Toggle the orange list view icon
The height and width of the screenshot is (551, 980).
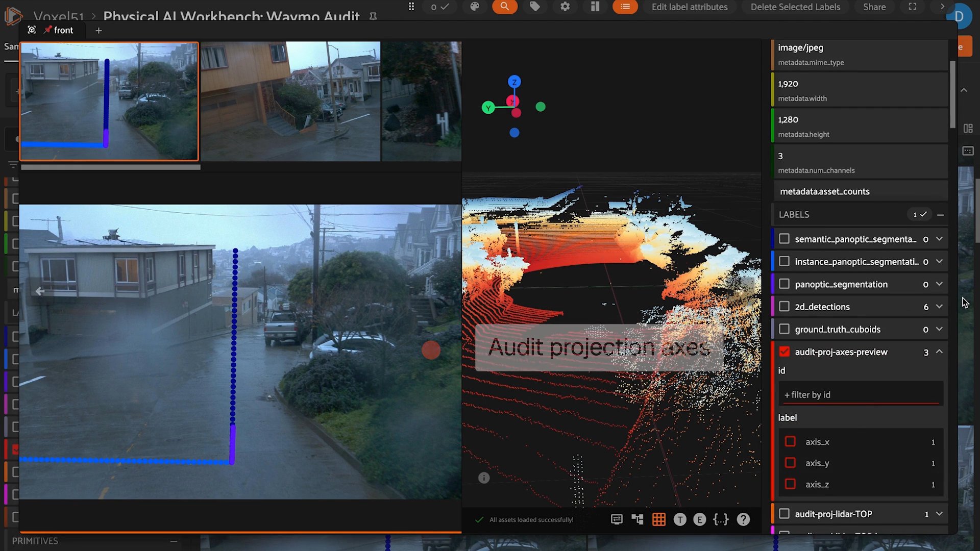click(625, 7)
